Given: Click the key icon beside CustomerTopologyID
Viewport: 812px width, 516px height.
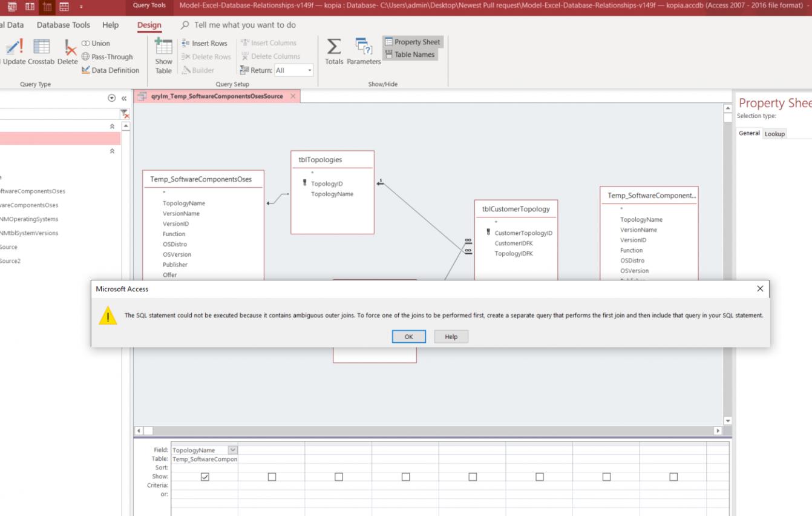Looking at the screenshot, I should 488,233.
